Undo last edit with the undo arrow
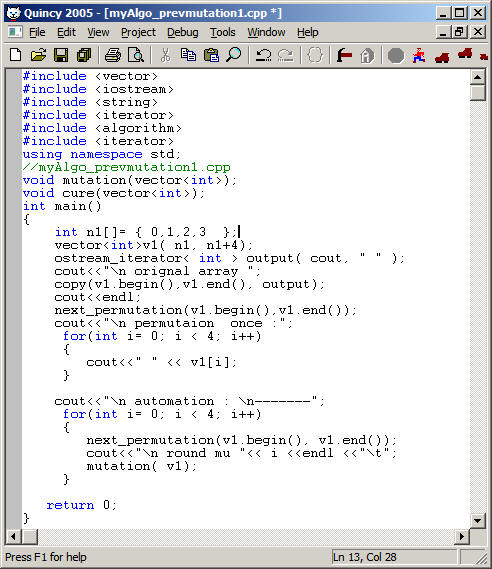The width and height of the screenshot is (492, 569). point(263,55)
